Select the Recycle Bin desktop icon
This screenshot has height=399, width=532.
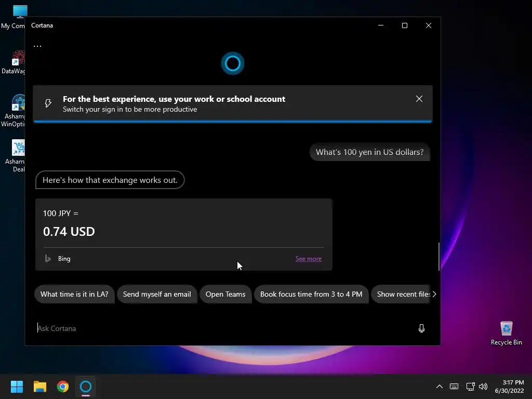506,334
